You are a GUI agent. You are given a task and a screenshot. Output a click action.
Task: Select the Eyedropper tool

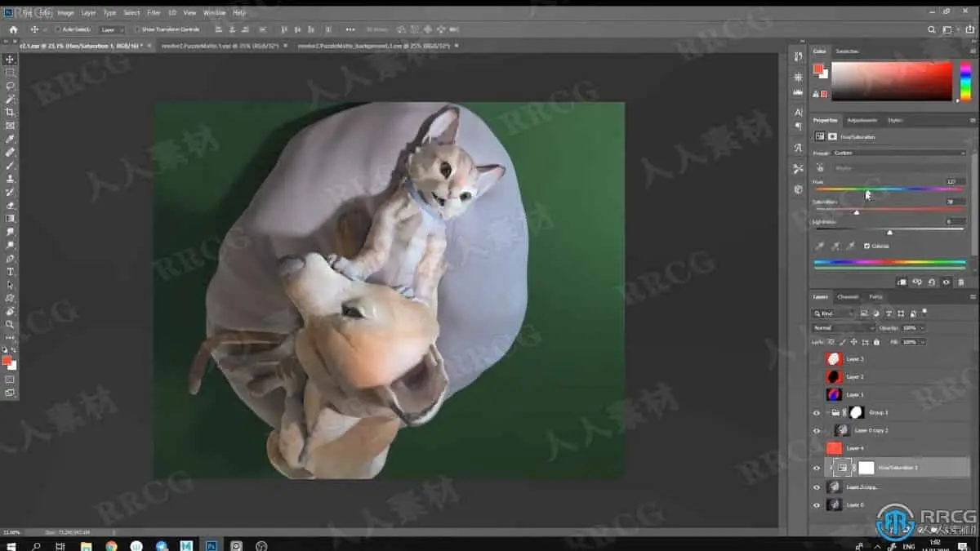pyautogui.click(x=10, y=139)
